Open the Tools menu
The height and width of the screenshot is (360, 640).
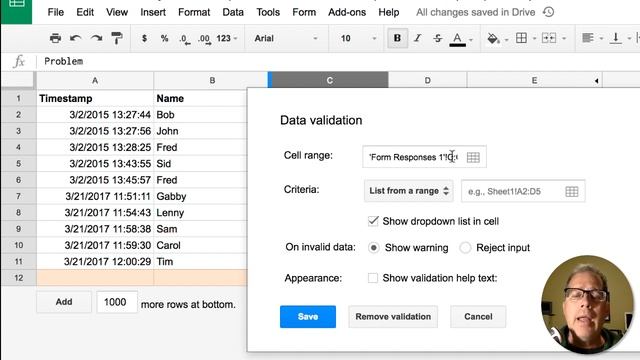[x=268, y=12]
